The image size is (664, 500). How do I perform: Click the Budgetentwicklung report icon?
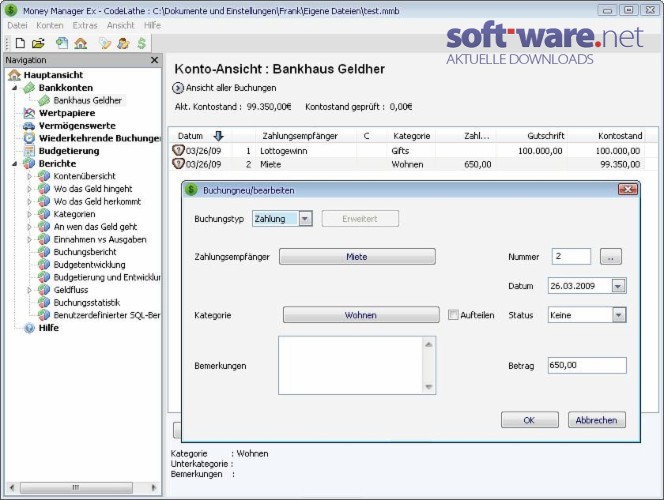pyautogui.click(x=44, y=265)
